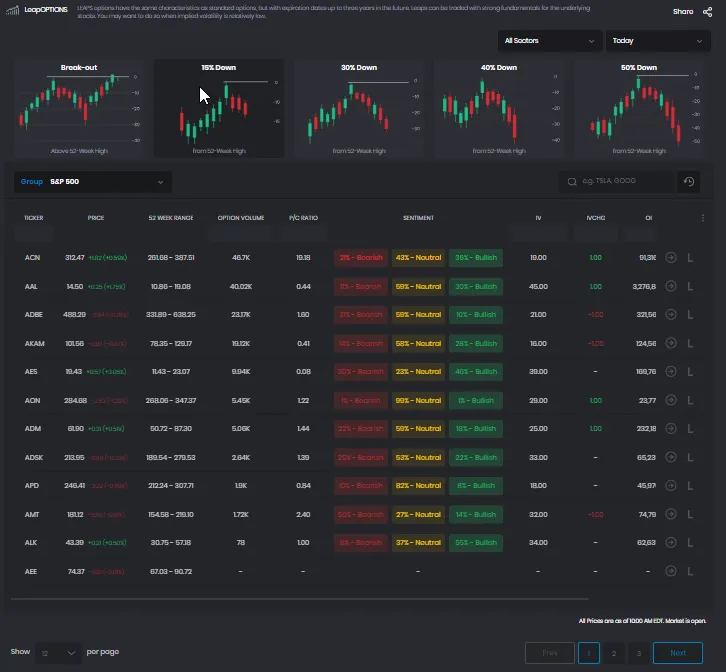Sort by the PRICE column header
This screenshot has height=672, width=726.
[x=96, y=218]
